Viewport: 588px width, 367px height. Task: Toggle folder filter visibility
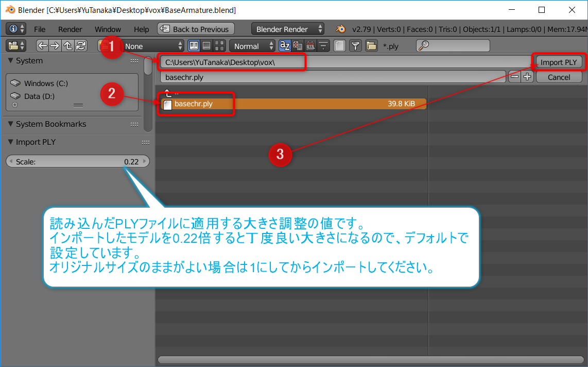click(x=371, y=46)
